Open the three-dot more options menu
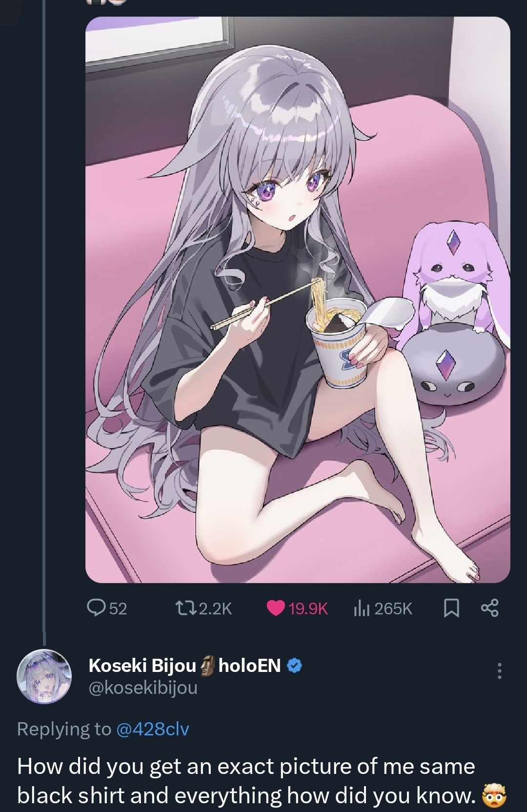This screenshot has width=527, height=812. click(x=499, y=671)
